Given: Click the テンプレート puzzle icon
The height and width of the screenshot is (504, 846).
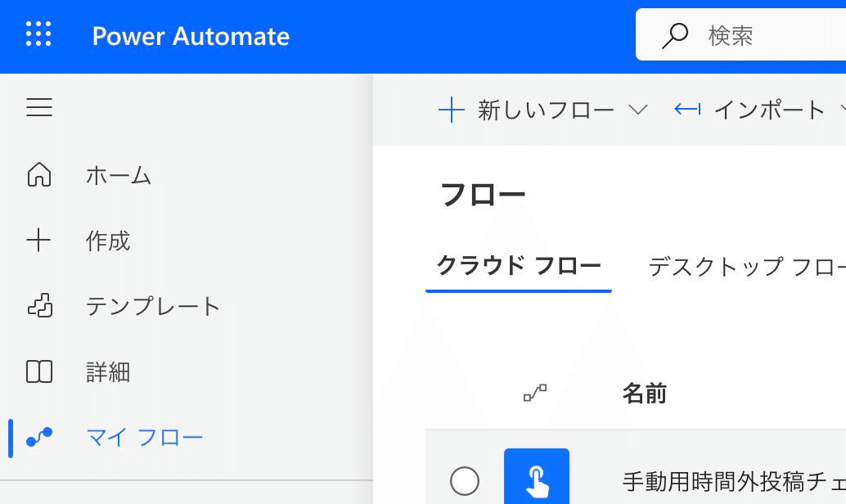Looking at the screenshot, I should coord(40,305).
